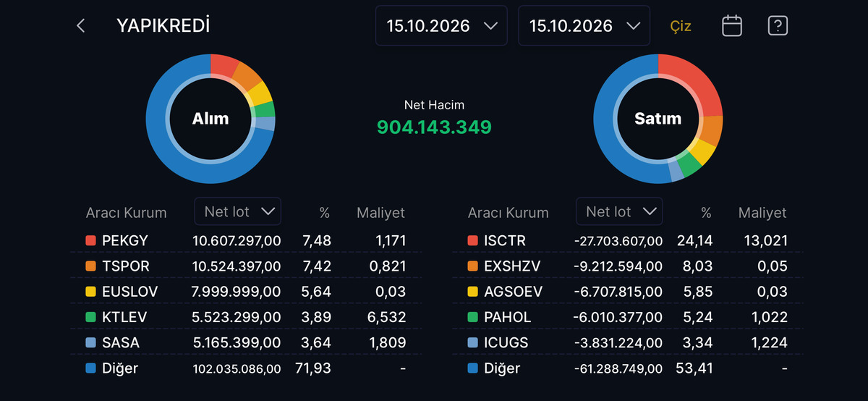Select the SASA row
This screenshot has height=401, width=868.
246,342
